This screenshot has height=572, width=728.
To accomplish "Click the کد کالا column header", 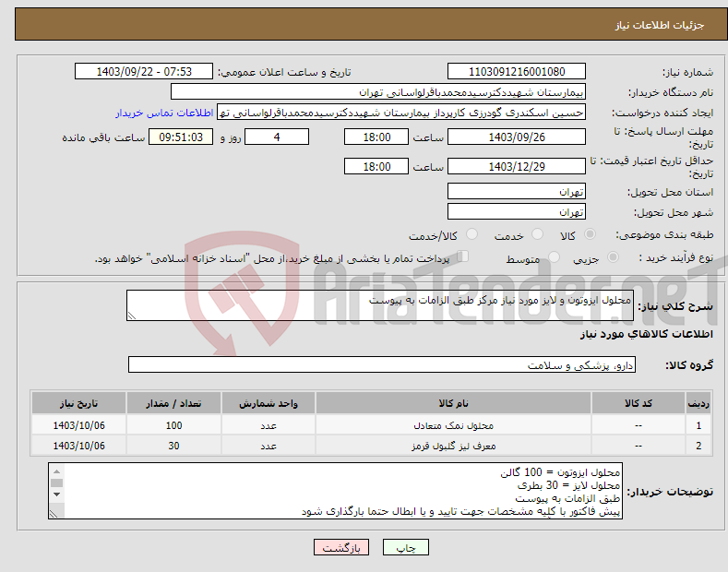I will (638, 403).
